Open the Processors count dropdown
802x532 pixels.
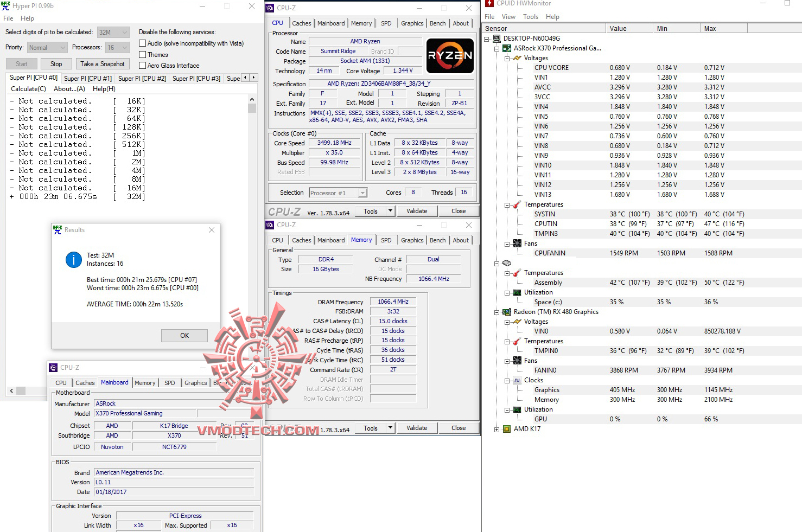click(x=117, y=48)
